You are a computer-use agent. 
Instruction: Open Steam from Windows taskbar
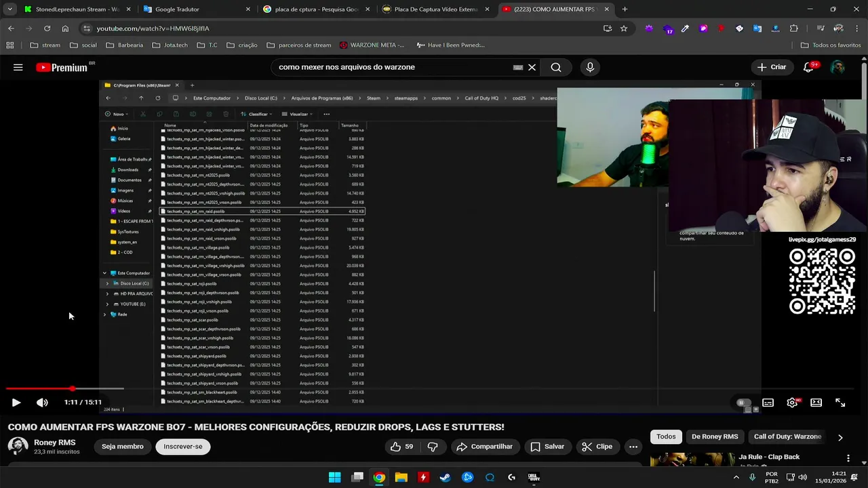tap(445, 477)
